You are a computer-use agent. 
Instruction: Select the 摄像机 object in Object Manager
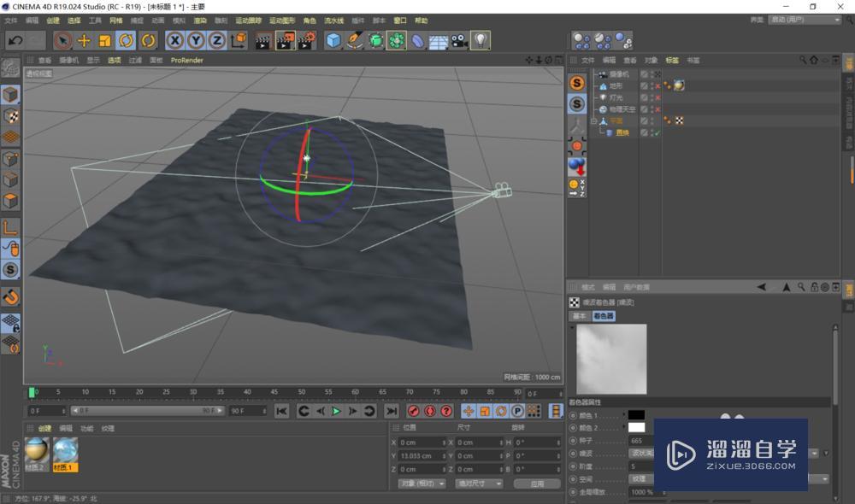618,74
